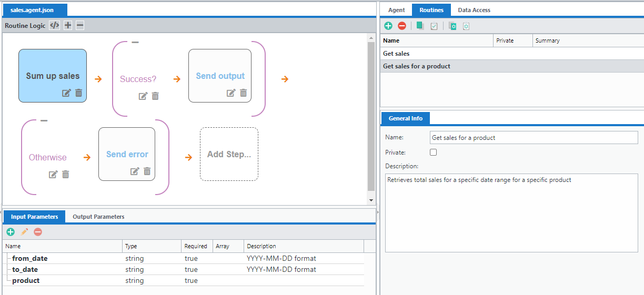Screen dimensions: 644x295
Task: Select the product parameter row
Action: click(x=26, y=281)
